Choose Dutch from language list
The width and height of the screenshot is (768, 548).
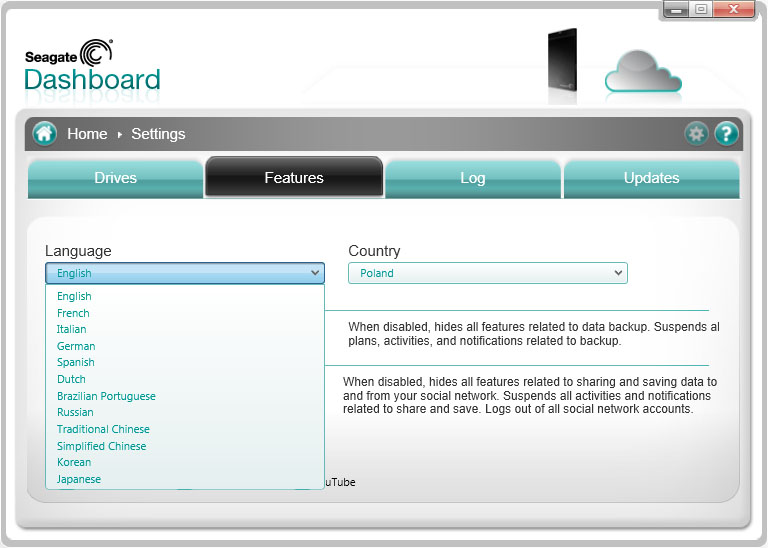click(185, 379)
